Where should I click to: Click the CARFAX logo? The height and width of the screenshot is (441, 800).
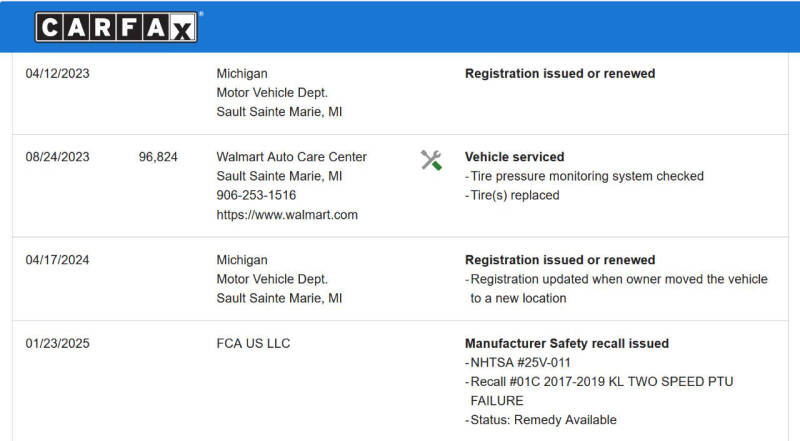tap(116, 27)
